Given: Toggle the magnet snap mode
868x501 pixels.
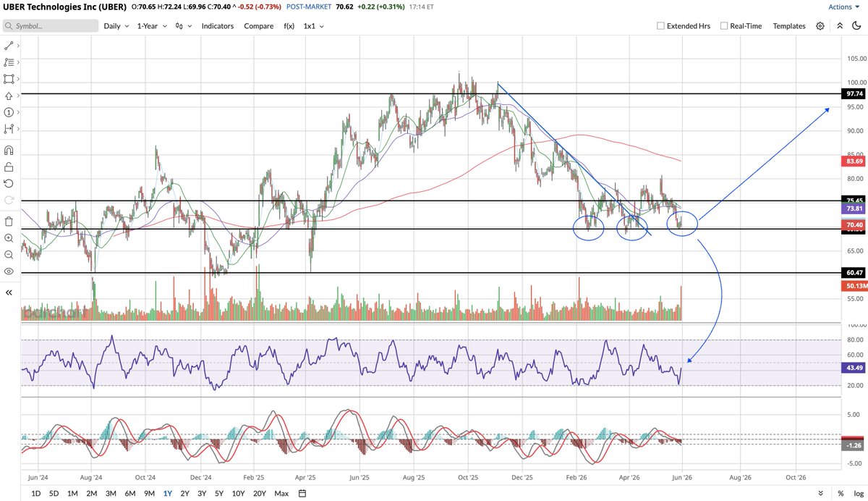Looking at the screenshot, I should pos(8,151).
